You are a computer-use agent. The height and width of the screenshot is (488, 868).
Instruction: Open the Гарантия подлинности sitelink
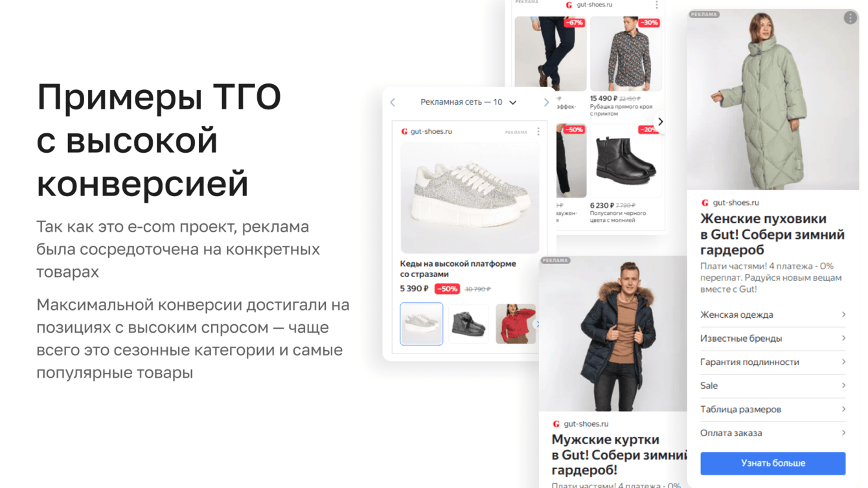(x=773, y=362)
